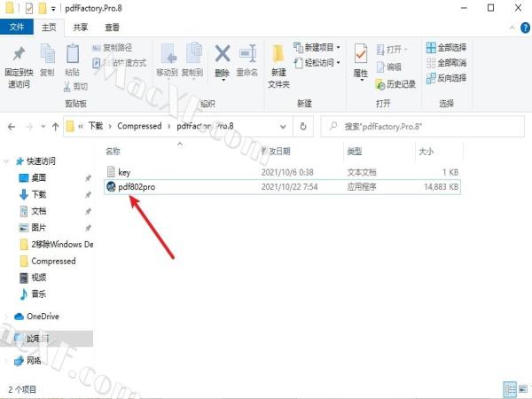Sort by Date modified column
Screen dimensions: 532x399
click(276, 152)
